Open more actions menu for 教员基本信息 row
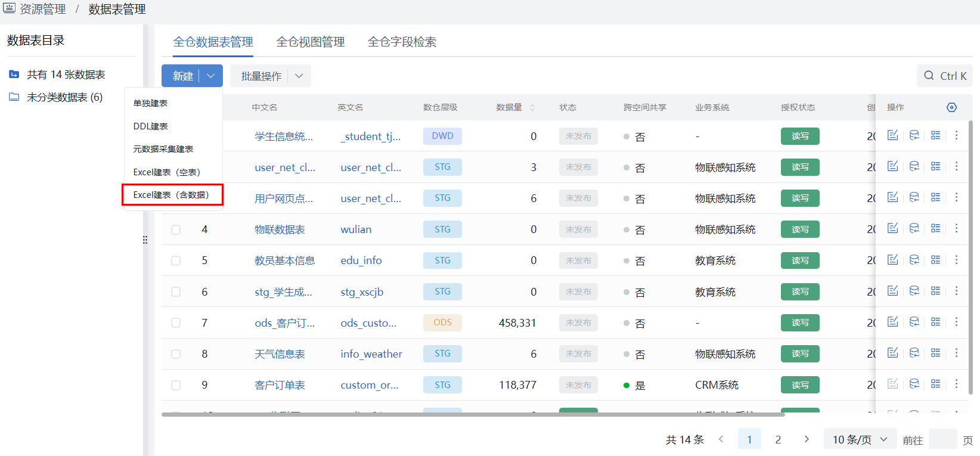Screen dimensions: 980x456 click(956, 260)
